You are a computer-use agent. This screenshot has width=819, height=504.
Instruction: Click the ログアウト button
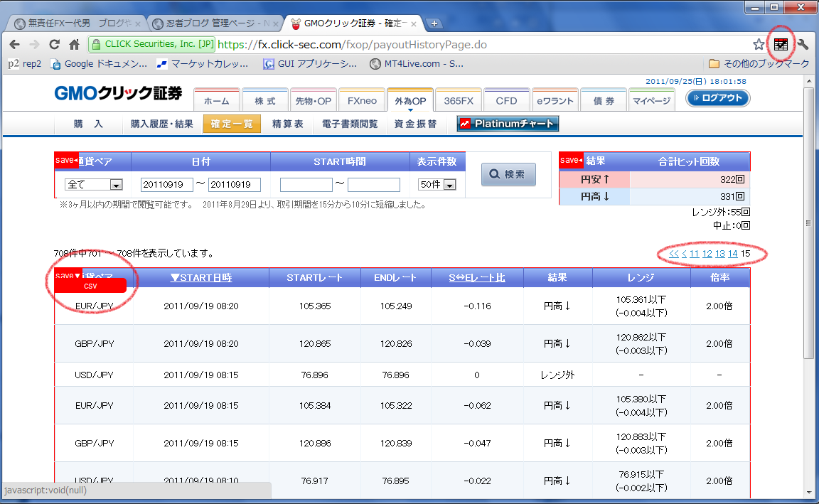[x=717, y=97]
